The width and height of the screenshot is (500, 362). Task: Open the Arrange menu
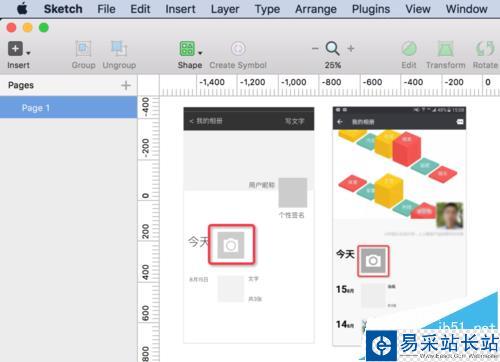click(316, 9)
